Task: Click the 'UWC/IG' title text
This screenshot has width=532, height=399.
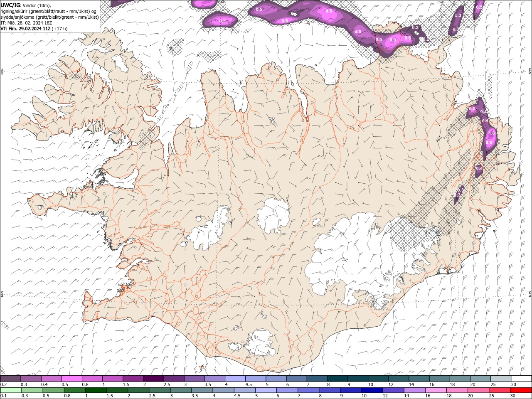Action: 10,5
